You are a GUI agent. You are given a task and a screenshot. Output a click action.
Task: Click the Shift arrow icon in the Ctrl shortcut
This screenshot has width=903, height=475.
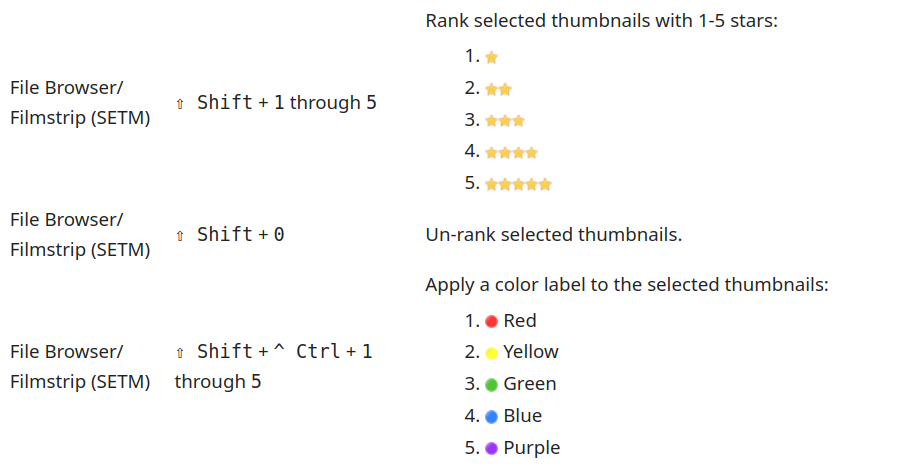(180, 352)
